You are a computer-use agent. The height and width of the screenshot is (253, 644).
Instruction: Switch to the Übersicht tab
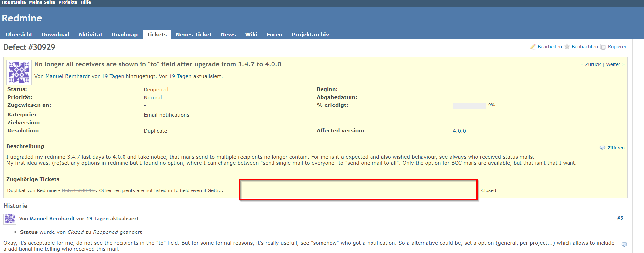(x=19, y=34)
